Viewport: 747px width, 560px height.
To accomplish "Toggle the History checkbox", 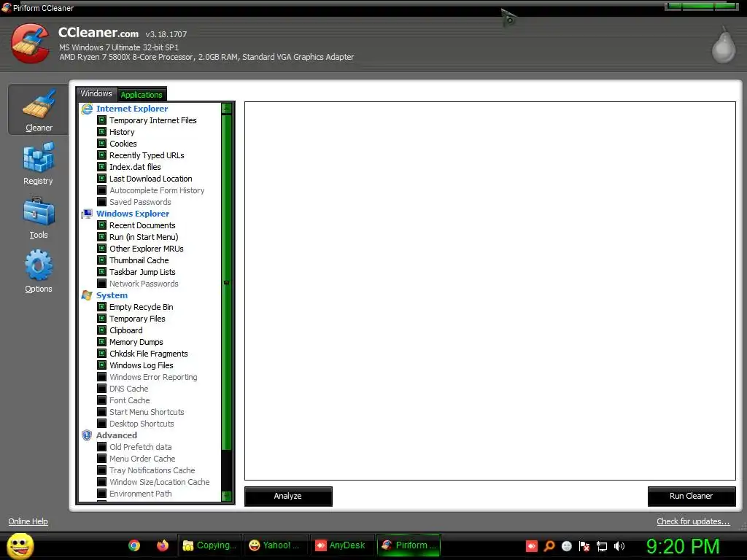I will coord(101,132).
